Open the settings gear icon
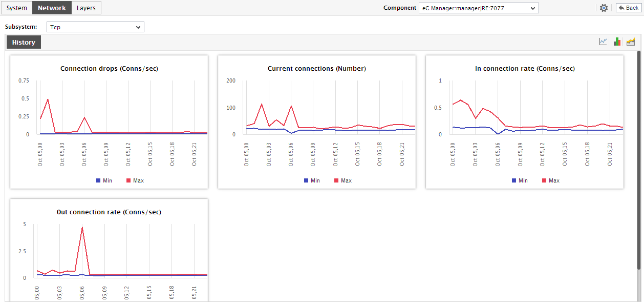 tap(604, 8)
